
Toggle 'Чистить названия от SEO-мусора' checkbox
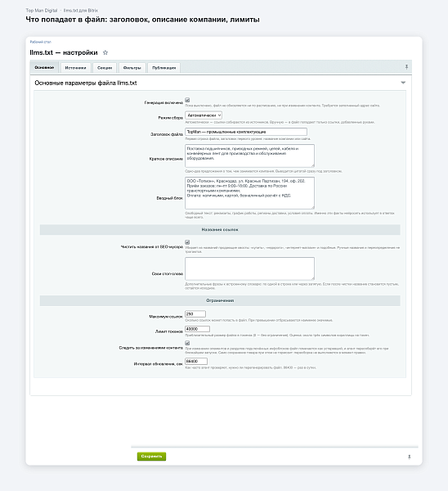click(x=187, y=242)
